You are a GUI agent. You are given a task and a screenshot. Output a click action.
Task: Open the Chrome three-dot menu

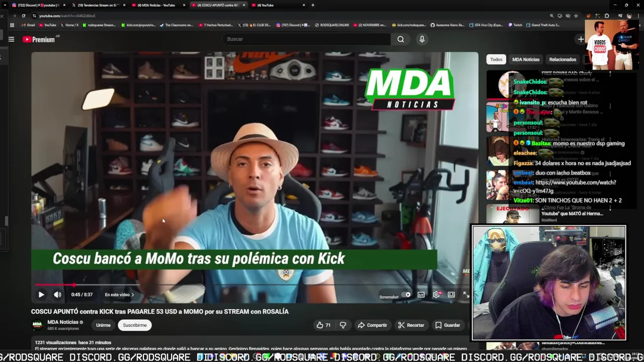point(638,16)
